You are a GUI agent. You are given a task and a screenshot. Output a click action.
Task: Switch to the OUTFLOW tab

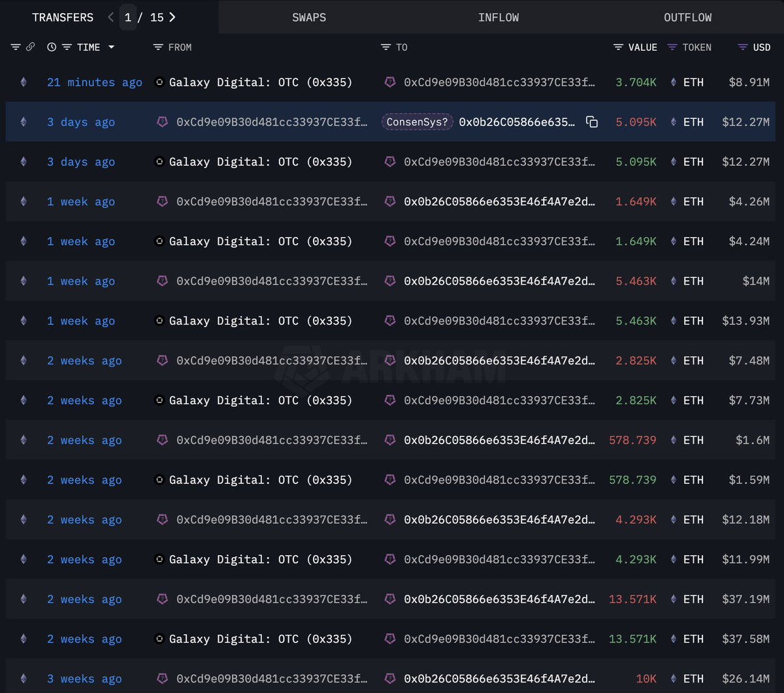pyautogui.click(x=687, y=18)
